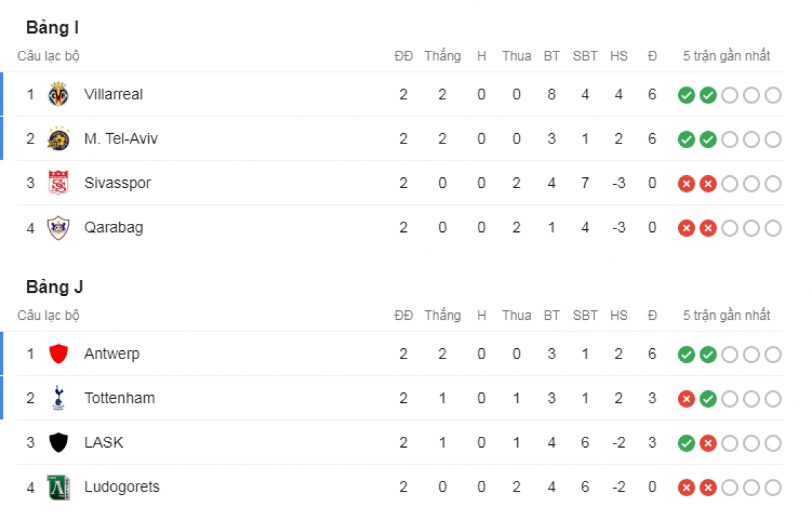Select the Bảng I group heading
The height and width of the screenshot is (520, 812).
53,28
